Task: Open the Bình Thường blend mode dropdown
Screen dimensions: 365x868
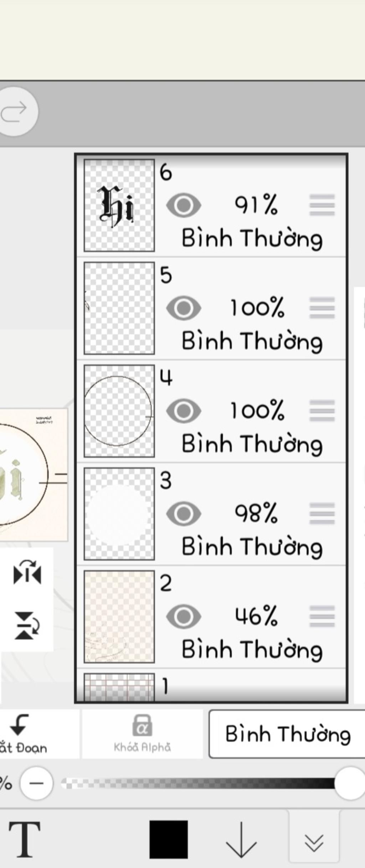Action: (287, 734)
